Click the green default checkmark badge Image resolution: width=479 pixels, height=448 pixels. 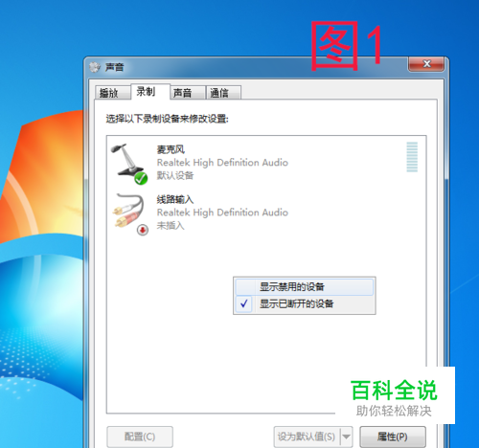[x=141, y=178]
